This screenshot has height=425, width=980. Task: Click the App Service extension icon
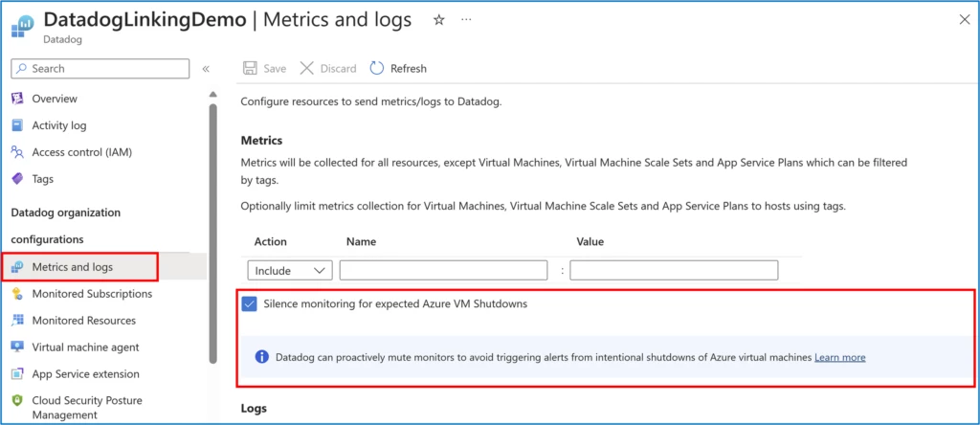[x=18, y=373]
